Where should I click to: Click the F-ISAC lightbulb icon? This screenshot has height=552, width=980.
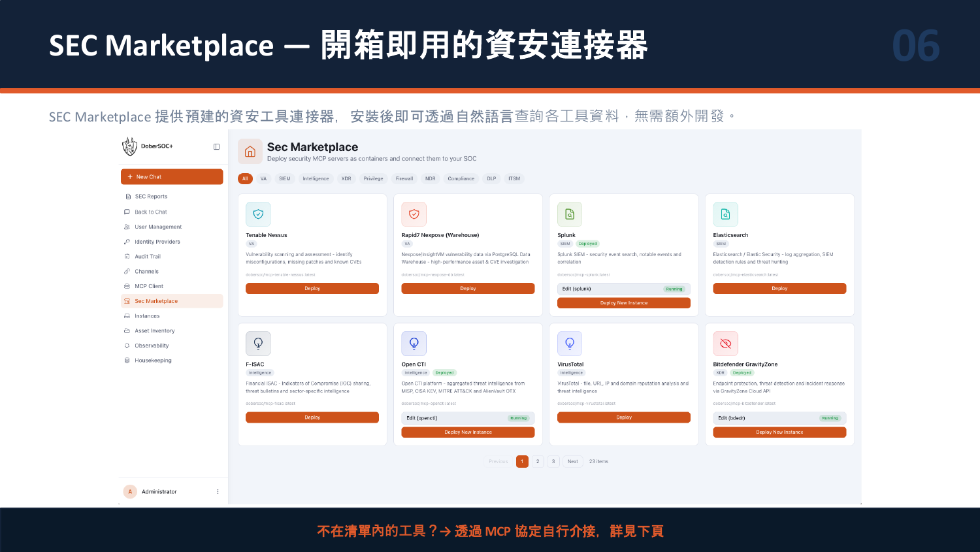pyautogui.click(x=258, y=344)
